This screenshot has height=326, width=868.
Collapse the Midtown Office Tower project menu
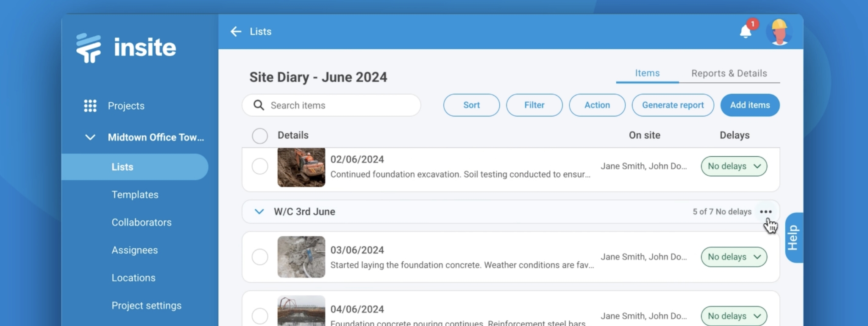tap(90, 138)
